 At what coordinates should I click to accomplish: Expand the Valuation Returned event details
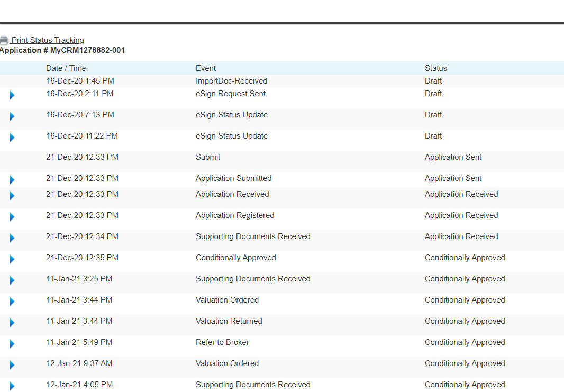tap(11, 323)
